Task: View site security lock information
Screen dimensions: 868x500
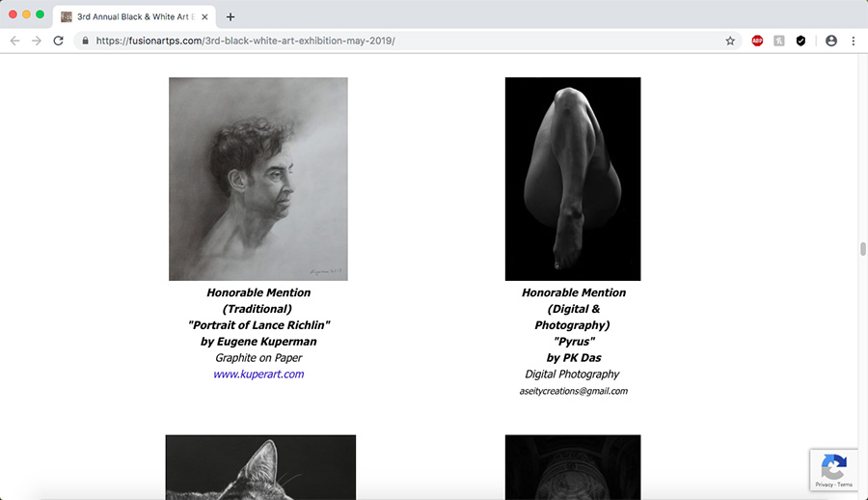Action: [85, 41]
